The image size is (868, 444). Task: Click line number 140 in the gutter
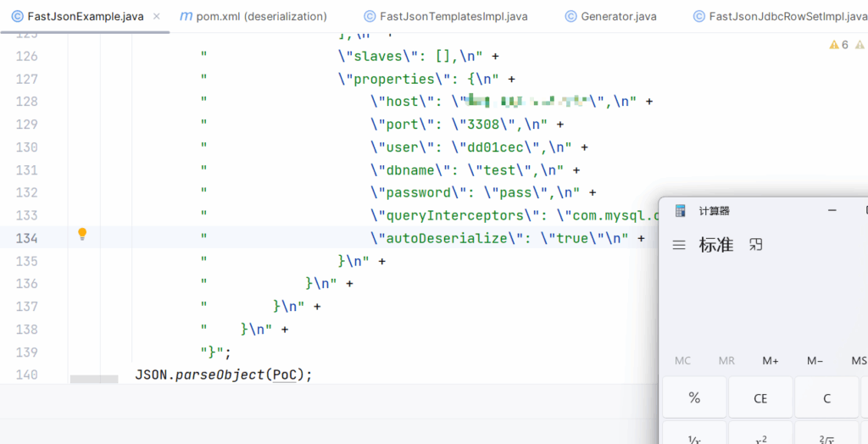(x=27, y=375)
